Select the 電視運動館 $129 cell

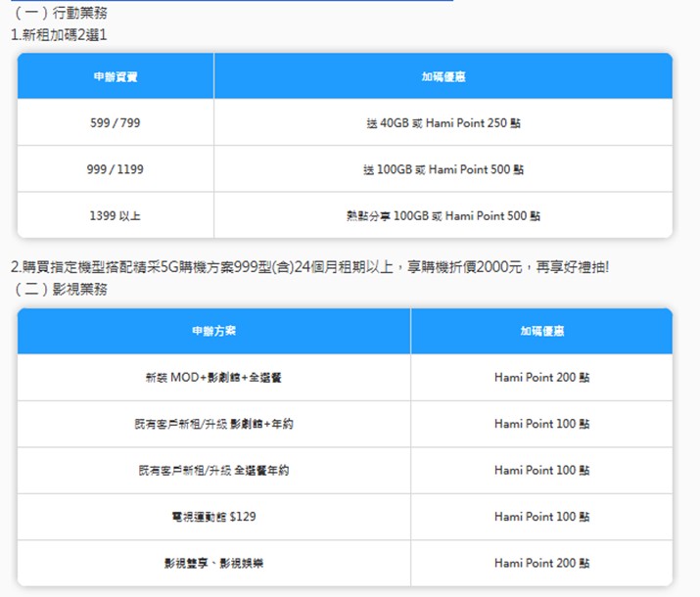point(213,517)
